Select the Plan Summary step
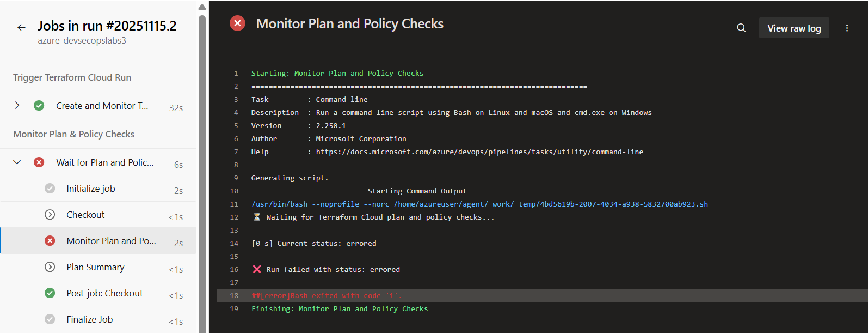Viewport: 868px width, 333px height. tap(95, 267)
